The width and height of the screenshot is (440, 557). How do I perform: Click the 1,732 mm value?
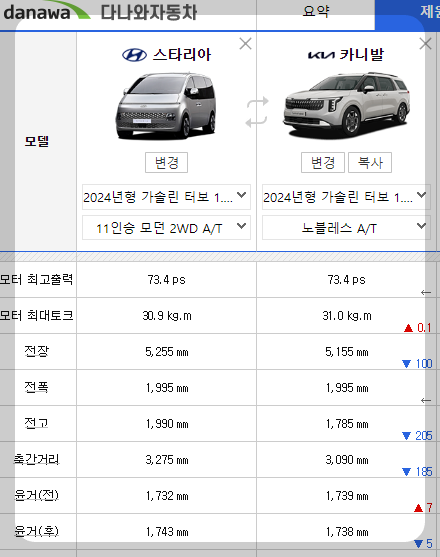click(x=167, y=496)
